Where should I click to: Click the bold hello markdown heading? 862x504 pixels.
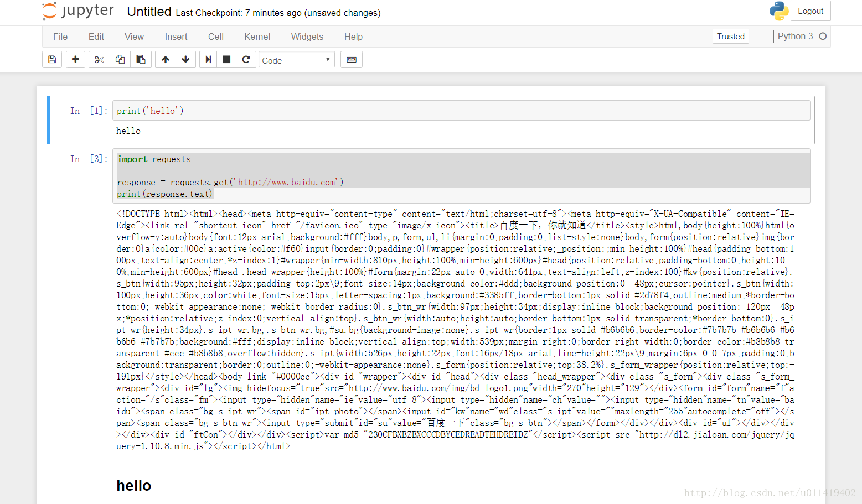[134, 485]
